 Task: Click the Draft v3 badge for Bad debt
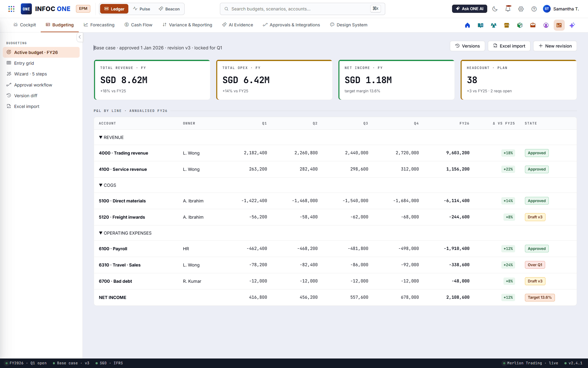point(535,281)
